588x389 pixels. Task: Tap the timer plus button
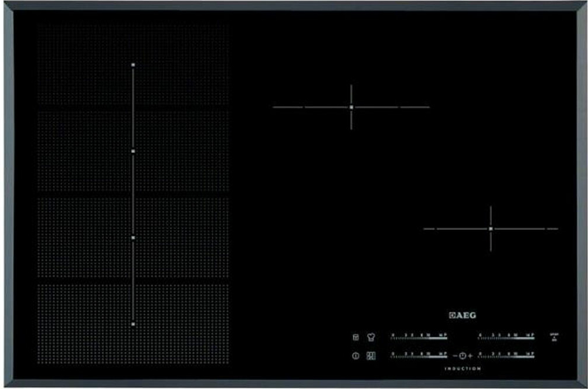pyautogui.click(x=470, y=356)
